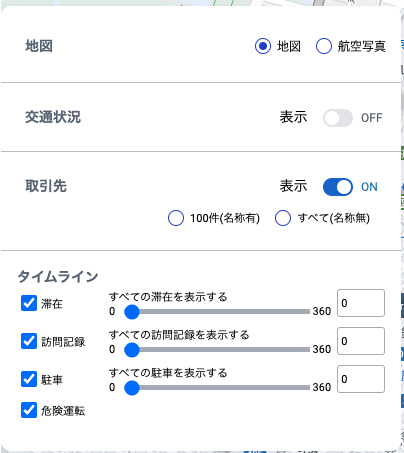This screenshot has width=404, height=453.
Task: Select the 航空写真 aerial photo radio button
Action: point(324,46)
